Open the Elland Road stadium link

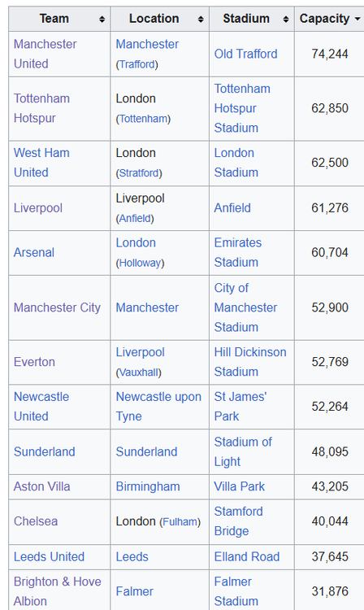[247, 556]
